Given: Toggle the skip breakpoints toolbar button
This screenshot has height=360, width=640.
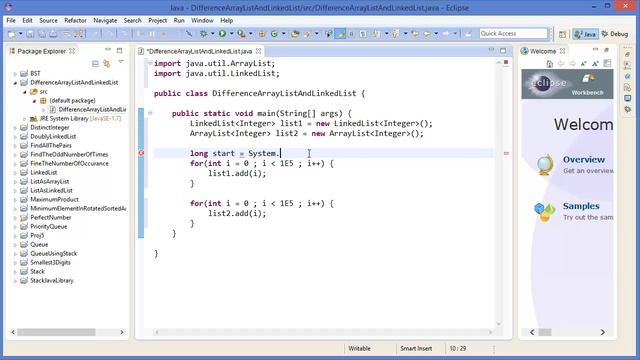Looking at the screenshot, I should coord(189,34).
